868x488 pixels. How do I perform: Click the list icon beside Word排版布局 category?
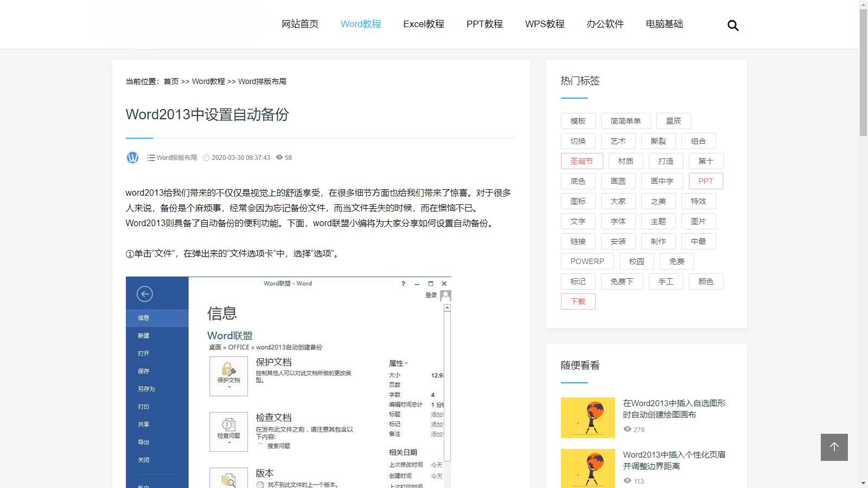pos(151,157)
